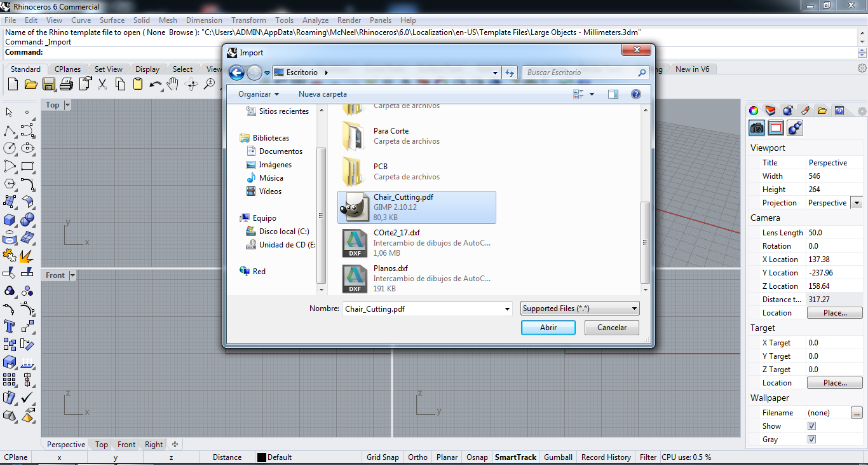The height and width of the screenshot is (465, 868).
Task: Open the Organizar dropdown menu
Action: click(259, 94)
